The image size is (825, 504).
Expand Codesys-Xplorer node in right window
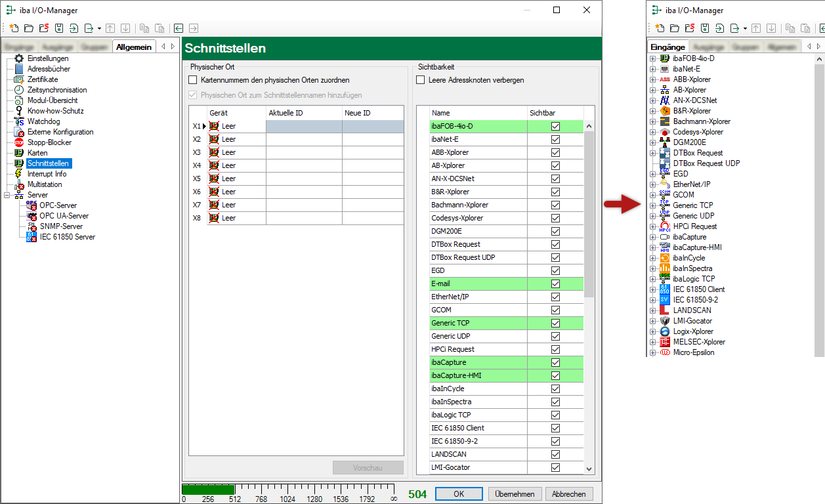(652, 132)
